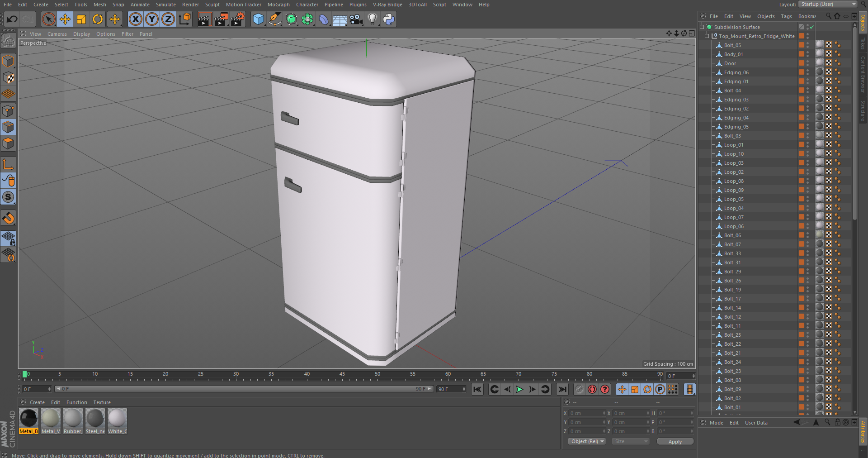Select the Rubber material swatch
This screenshot has width=868, height=458.
click(73, 421)
